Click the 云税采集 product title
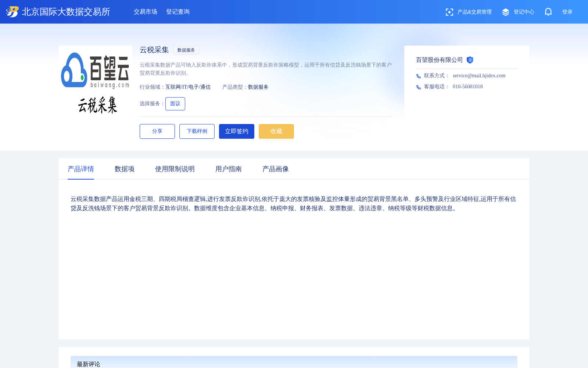The image size is (588, 368). 154,50
